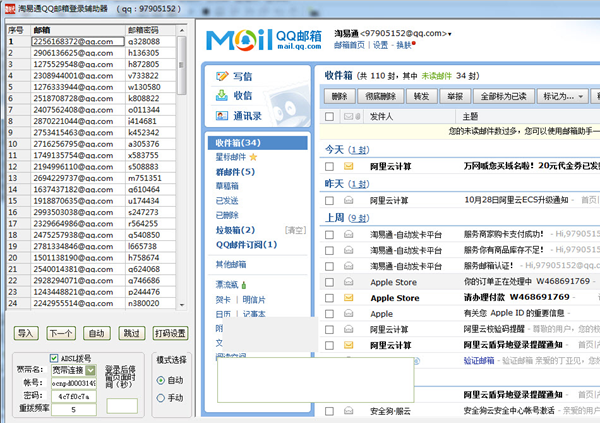Click the drift bottle icon beside 漂流瓶
Screen dimensions: 600x423
[x=244, y=285]
